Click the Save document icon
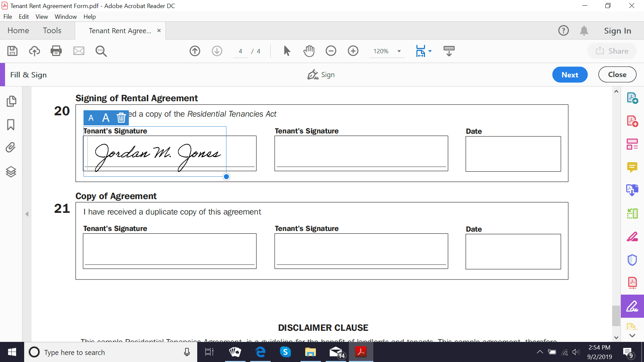 click(x=12, y=50)
